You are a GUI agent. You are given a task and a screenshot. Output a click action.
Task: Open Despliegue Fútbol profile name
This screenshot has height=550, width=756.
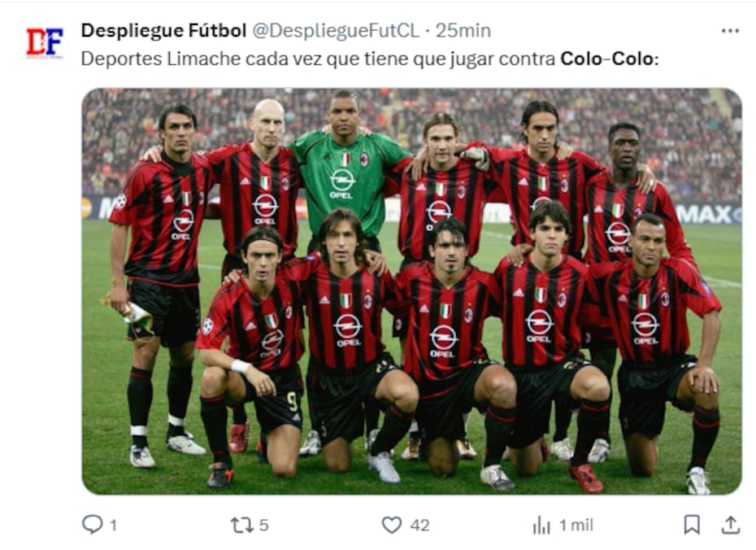pos(163,30)
